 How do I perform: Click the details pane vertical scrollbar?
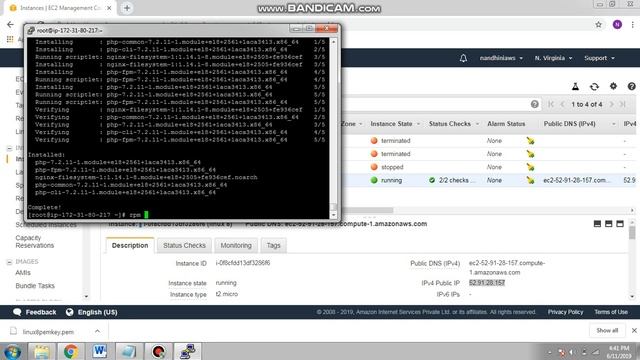(632, 233)
